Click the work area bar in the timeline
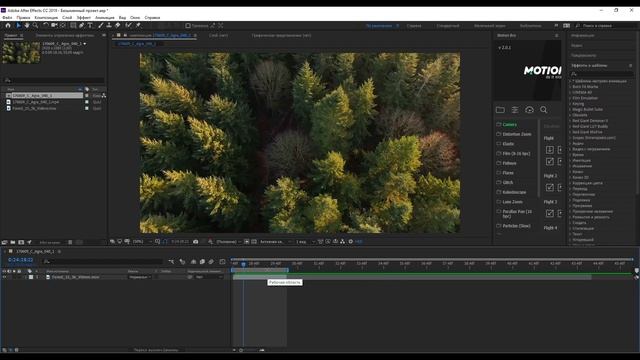Viewport: 640px width, 360px height. tap(260, 270)
